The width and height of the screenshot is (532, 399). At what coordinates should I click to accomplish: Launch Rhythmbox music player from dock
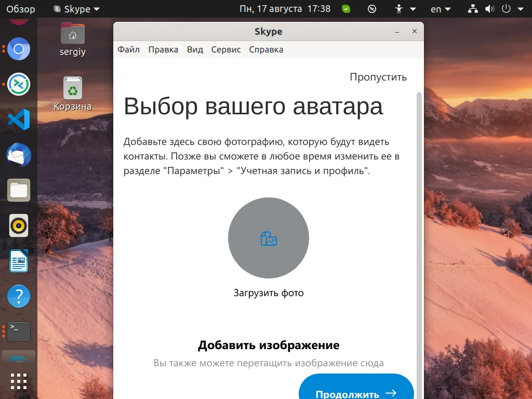(19, 225)
